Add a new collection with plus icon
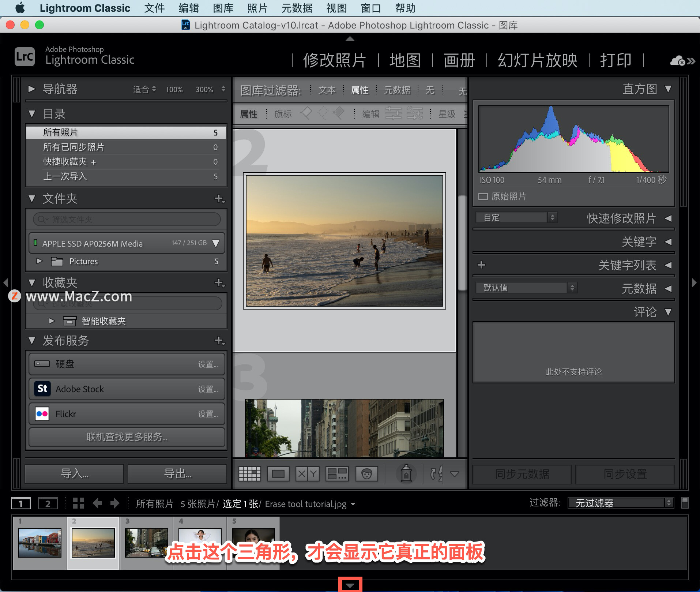 219,283
